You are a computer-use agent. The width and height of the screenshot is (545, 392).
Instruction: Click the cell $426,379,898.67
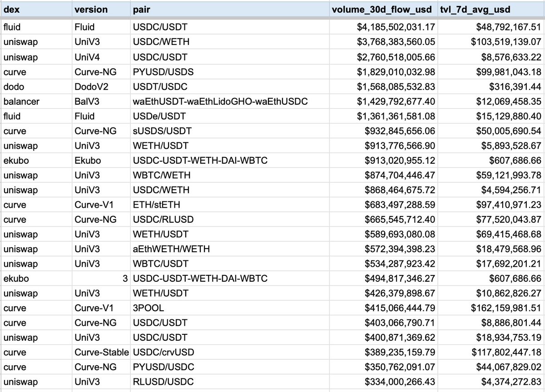pyautogui.click(x=384, y=293)
